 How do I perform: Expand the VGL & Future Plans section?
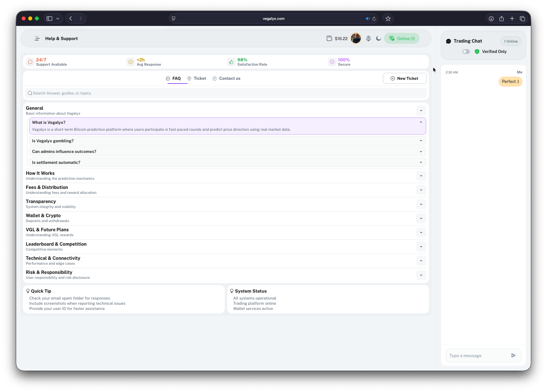pyautogui.click(x=421, y=232)
